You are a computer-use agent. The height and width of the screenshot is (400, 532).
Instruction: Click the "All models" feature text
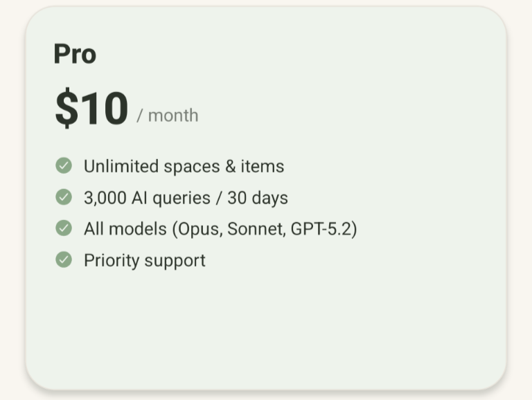[125, 229]
